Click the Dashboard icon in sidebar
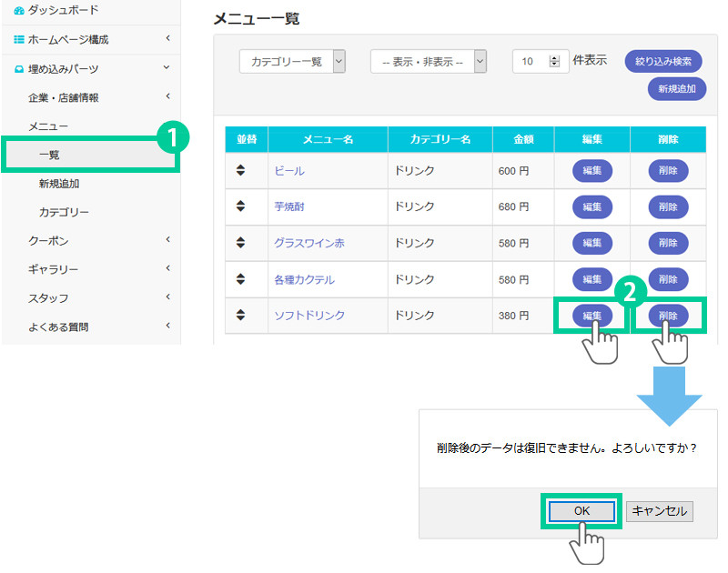Image resolution: width=728 pixels, height=573 pixels. (x=20, y=11)
